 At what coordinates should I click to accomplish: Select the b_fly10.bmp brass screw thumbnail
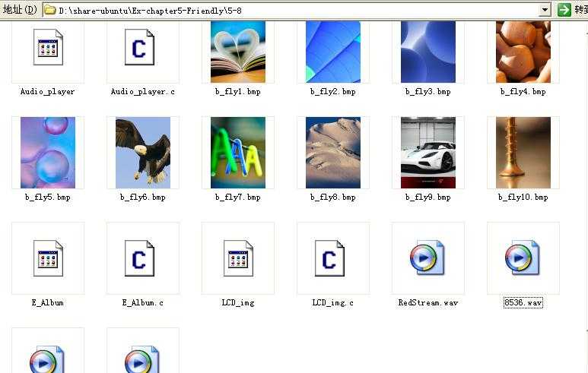tap(523, 153)
